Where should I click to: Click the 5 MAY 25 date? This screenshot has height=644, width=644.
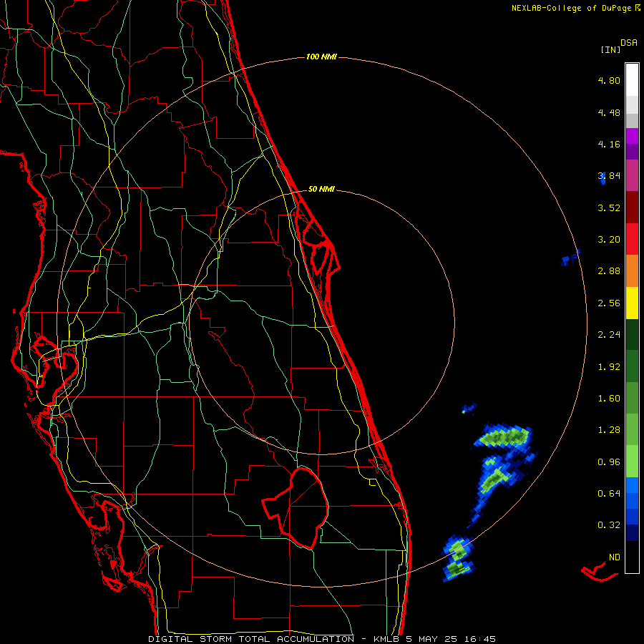433,639
